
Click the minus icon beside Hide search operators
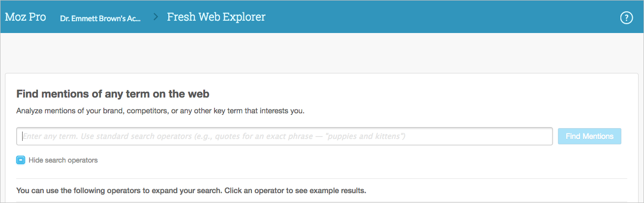[21, 160]
